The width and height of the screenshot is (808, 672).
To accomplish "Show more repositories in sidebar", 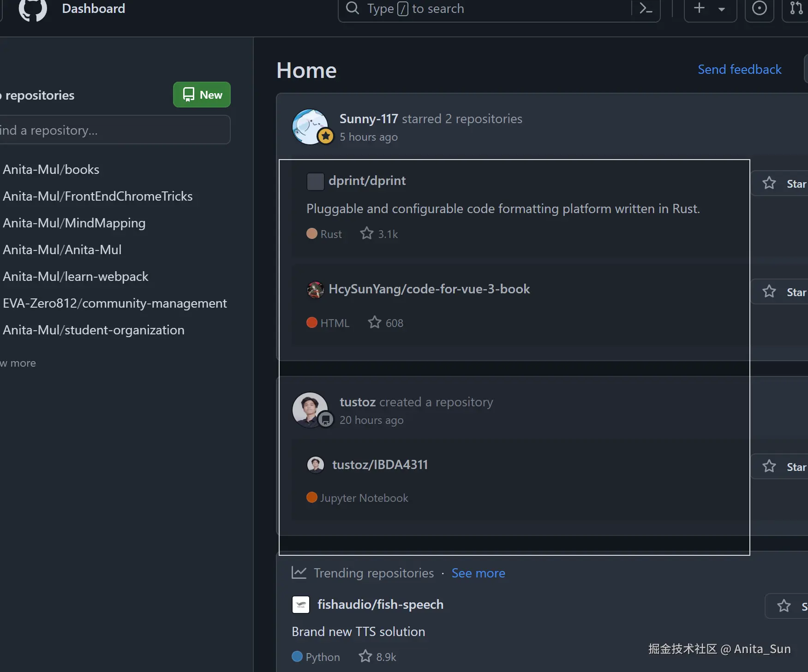I will tap(18, 363).
